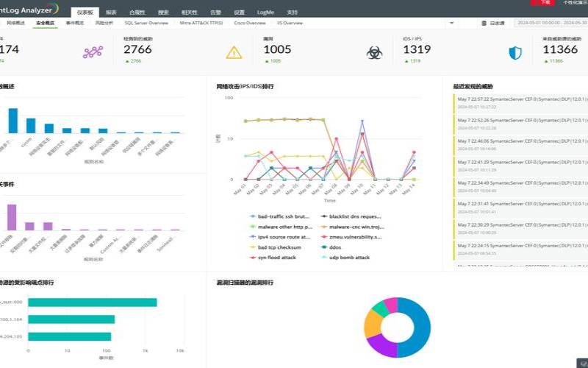Open the date range picker
Viewport: 588px width, 368px height.
click(550, 24)
